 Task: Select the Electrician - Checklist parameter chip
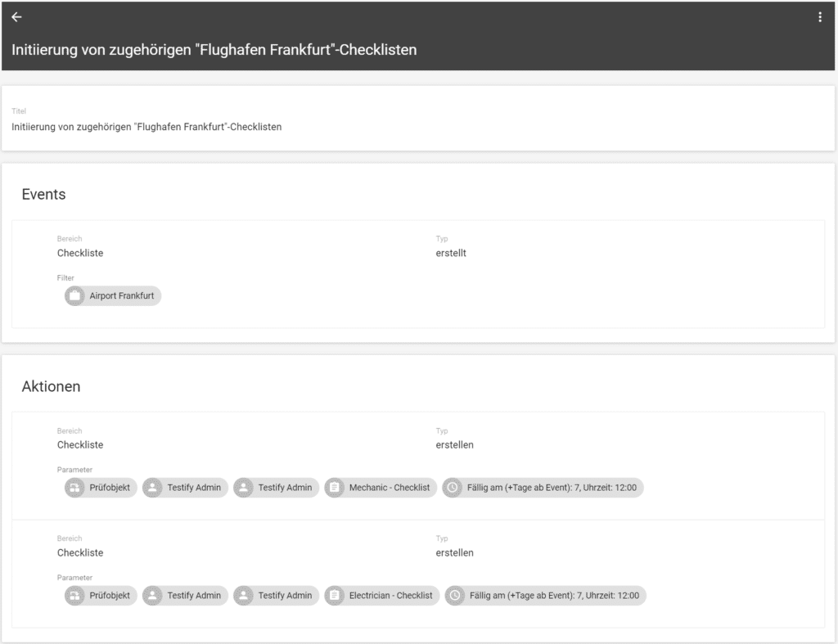(382, 596)
